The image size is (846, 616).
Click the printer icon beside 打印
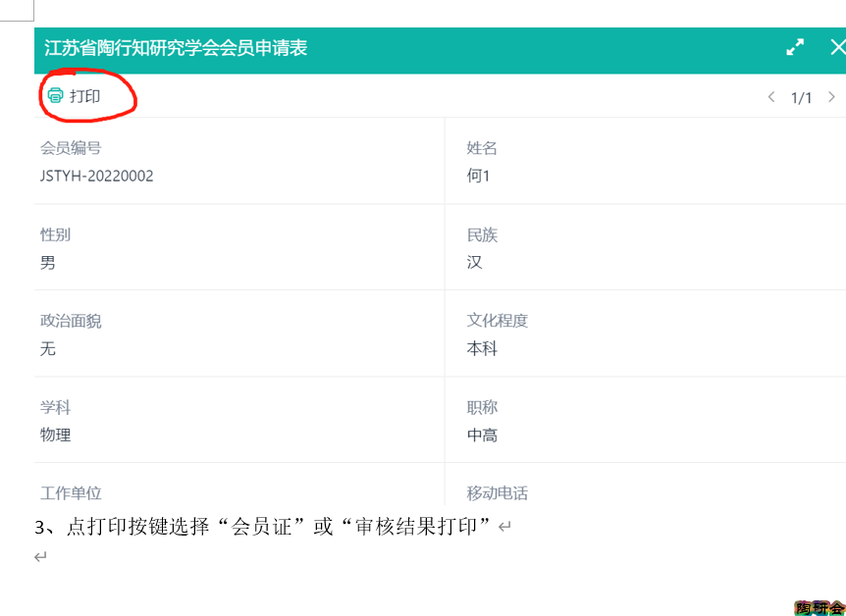coord(55,95)
